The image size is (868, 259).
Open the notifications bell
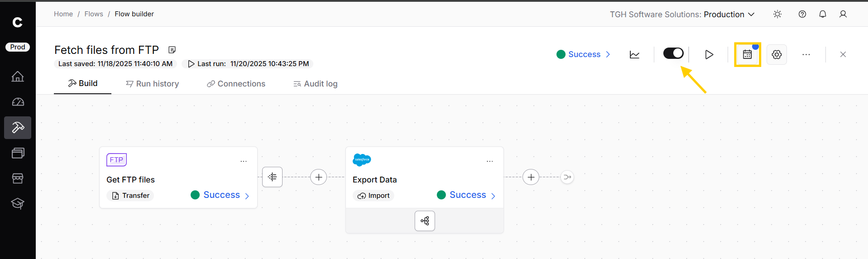(822, 14)
